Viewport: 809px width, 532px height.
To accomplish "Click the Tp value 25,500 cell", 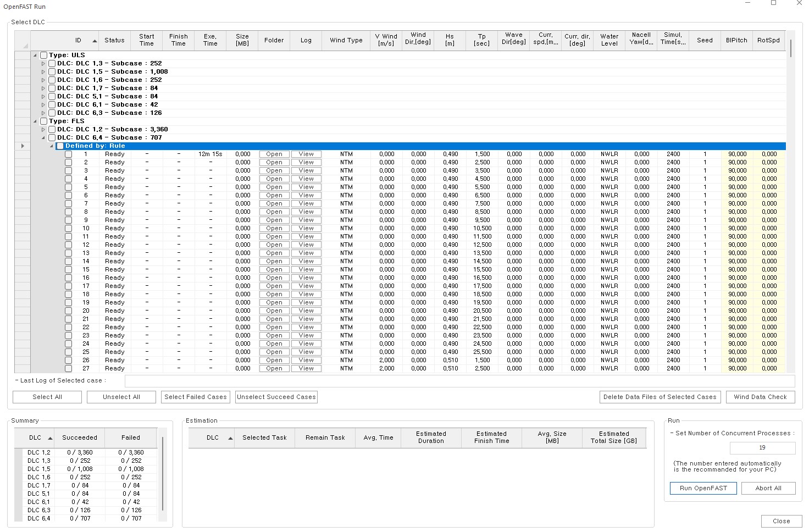I will pyautogui.click(x=482, y=352).
